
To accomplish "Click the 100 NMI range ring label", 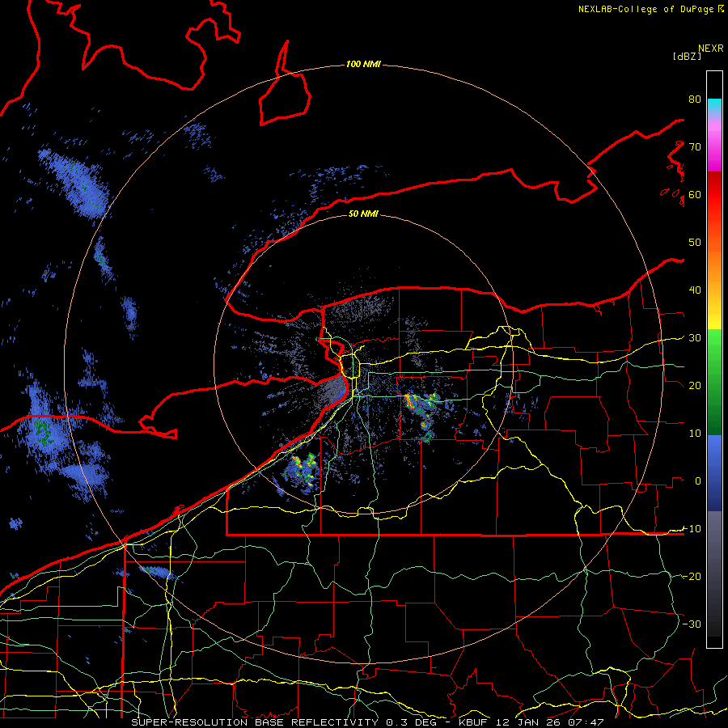I will [x=363, y=64].
